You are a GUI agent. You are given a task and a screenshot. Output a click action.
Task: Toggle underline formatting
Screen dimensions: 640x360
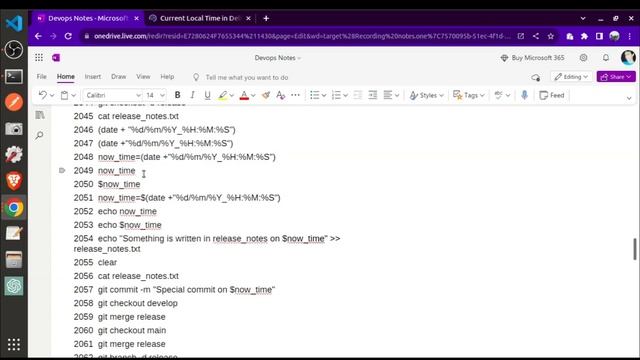pos(207,95)
